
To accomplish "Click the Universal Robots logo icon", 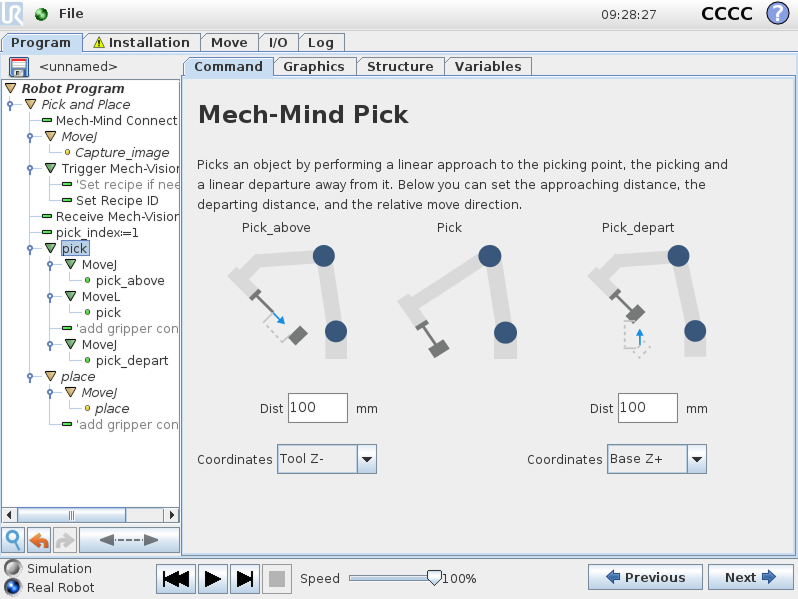I will tap(12, 13).
